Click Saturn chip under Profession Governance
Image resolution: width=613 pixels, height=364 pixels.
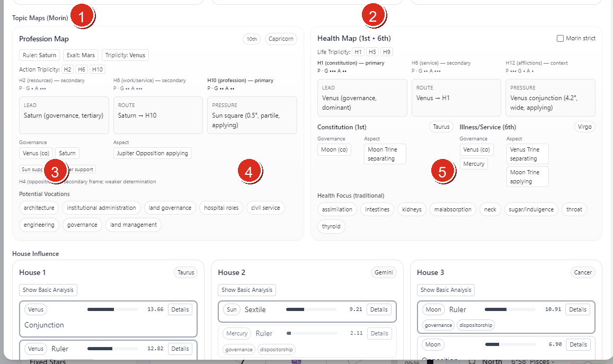click(67, 153)
